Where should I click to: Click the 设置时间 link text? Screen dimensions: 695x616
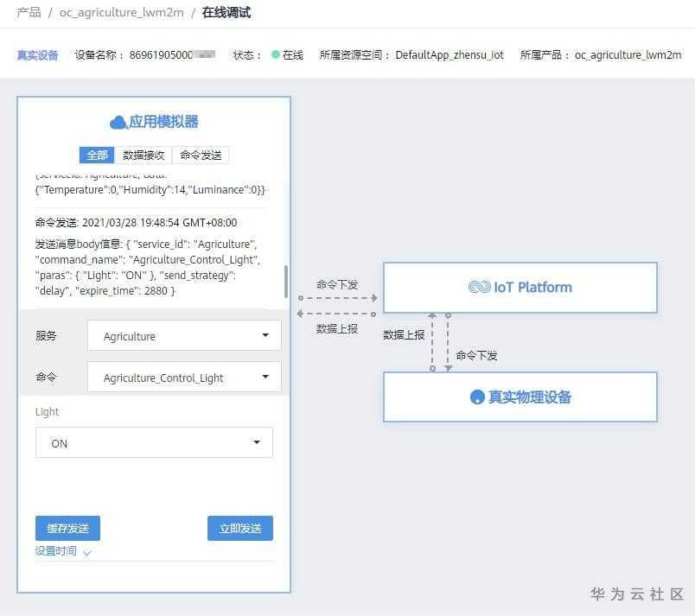(x=56, y=551)
